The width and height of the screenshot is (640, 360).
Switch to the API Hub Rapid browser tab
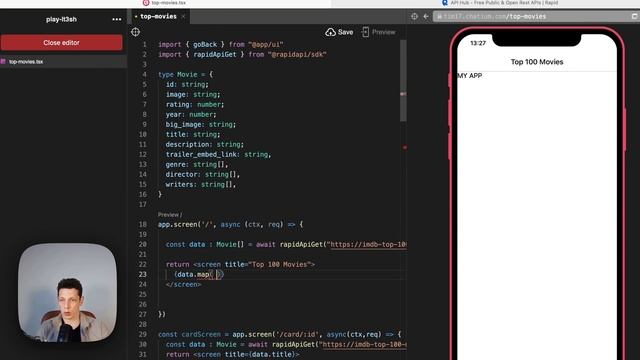500,3
